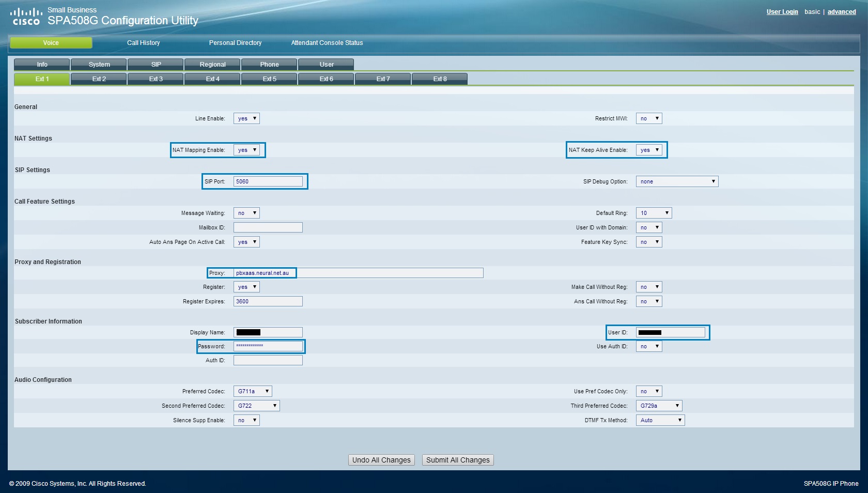
Task: Open the Use Pref Codec Only dropdown
Action: [x=649, y=391]
